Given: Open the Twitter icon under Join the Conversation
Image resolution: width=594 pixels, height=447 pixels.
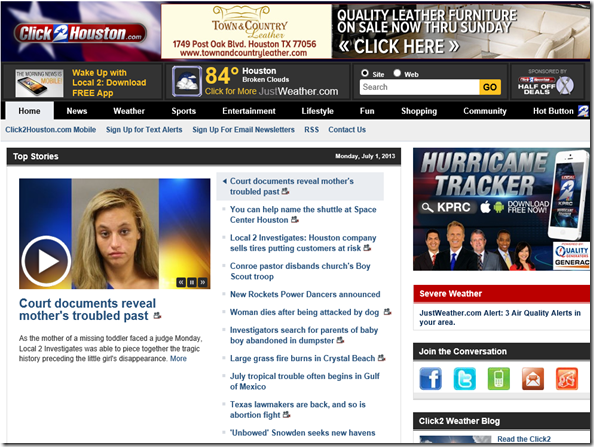Looking at the screenshot, I should click(x=464, y=378).
